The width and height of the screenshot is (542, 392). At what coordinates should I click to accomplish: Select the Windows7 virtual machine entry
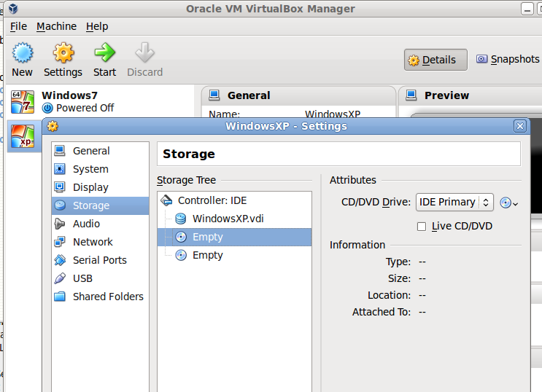[x=100, y=101]
